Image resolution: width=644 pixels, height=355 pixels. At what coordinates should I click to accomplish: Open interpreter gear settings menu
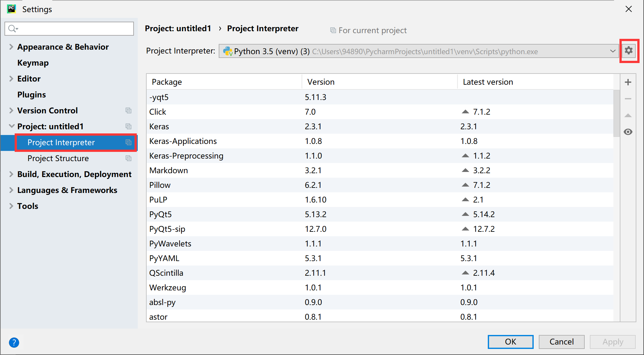pos(629,51)
